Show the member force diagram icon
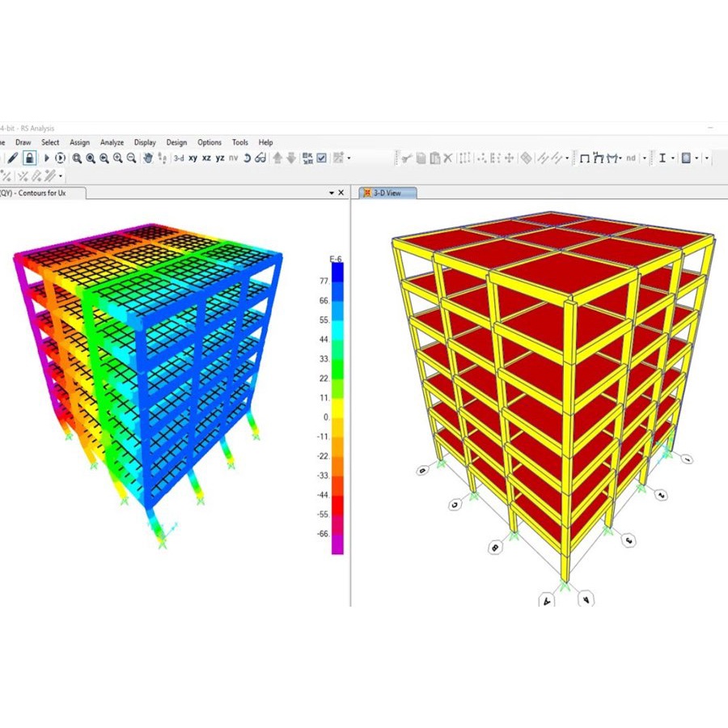Viewport: 728px width, 728px height. point(612,159)
